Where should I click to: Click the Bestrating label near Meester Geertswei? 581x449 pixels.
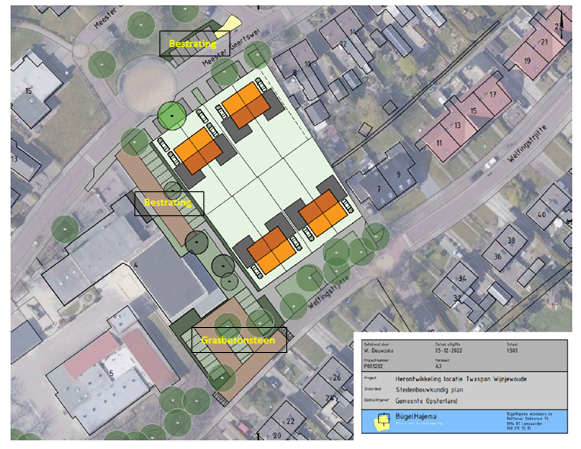point(194,44)
